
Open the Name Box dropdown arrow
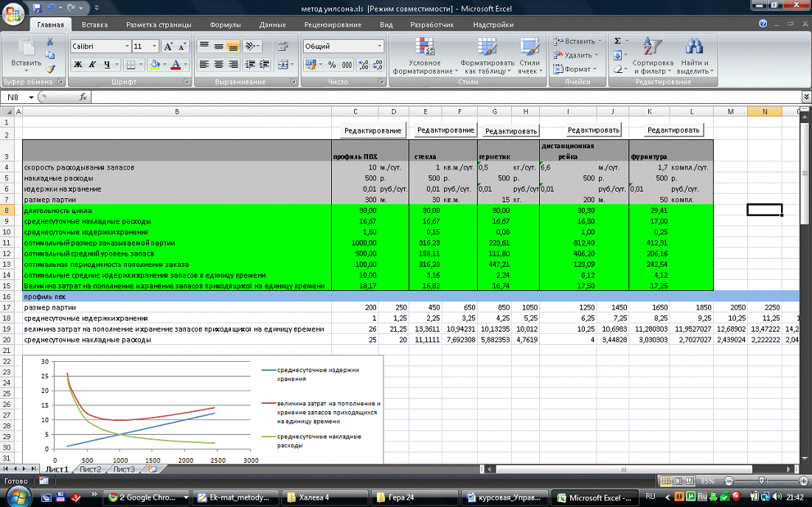31,97
